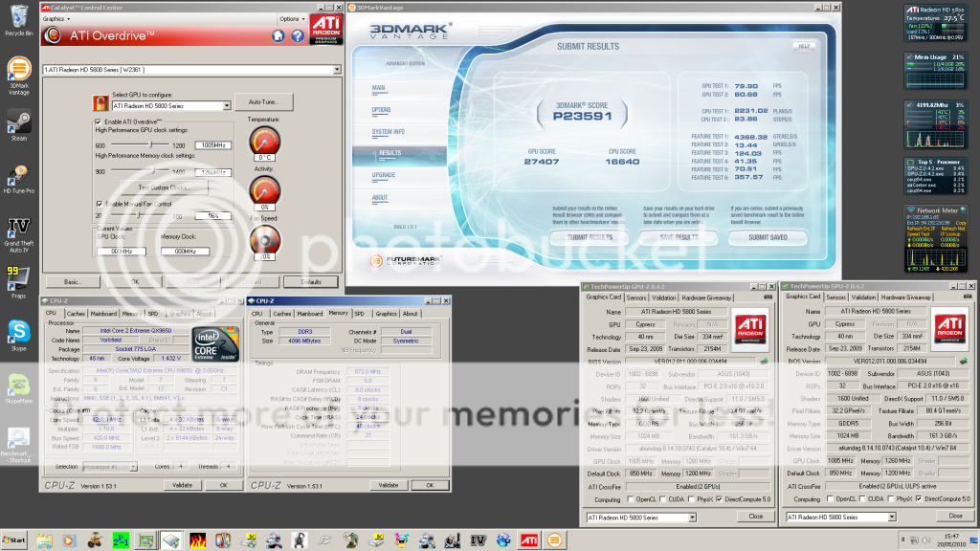Click the scorpion icon on the taskbar

click(300, 540)
